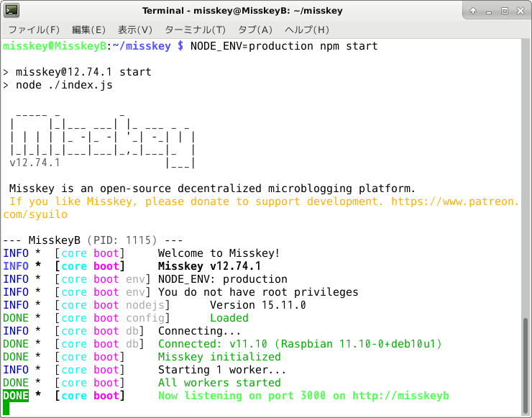Image resolution: width=532 pixels, height=418 pixels.
Task: Click the 'All workers started' log message
Action: 219,382
